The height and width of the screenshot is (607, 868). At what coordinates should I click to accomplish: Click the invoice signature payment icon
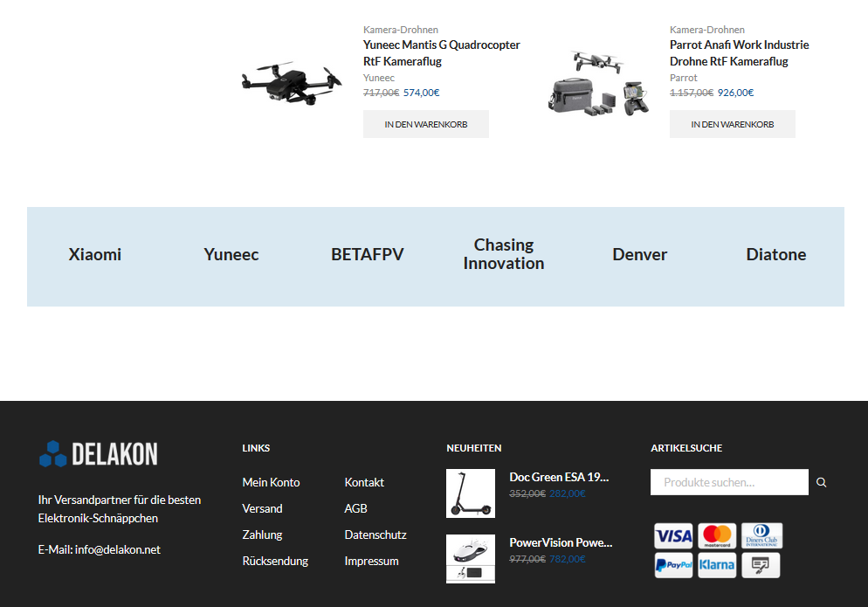tap(761, 565)
